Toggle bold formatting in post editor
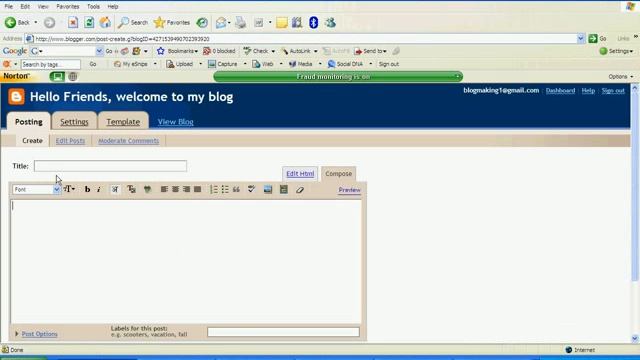Image resolution: width=640 pixels, height=360 pixels. pos(87,189)
